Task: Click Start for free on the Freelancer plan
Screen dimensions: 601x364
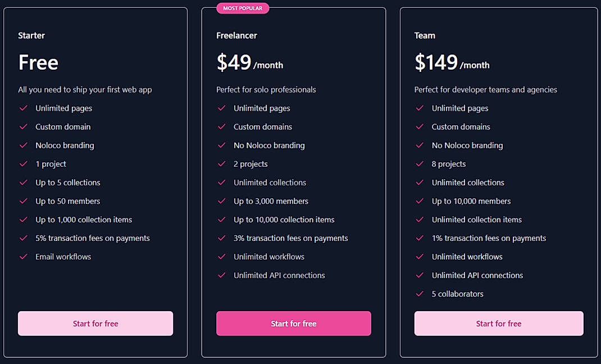Action: pyautogui.click(x=293, y=324)
